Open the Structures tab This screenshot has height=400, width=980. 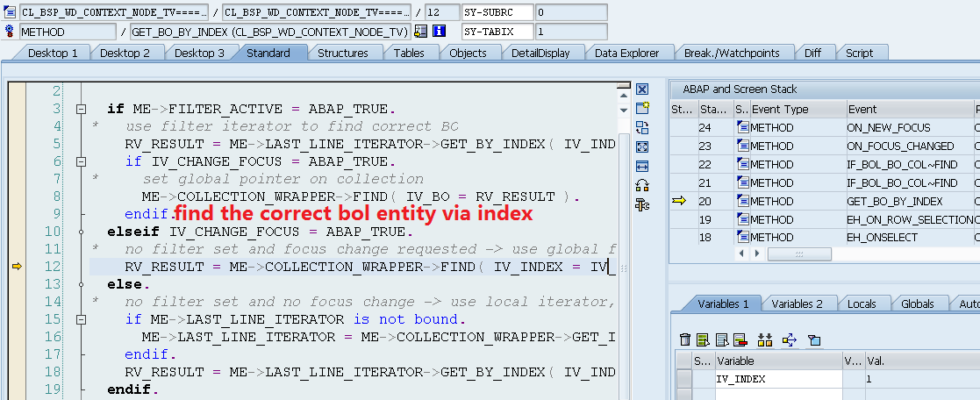tap(343, 54)
